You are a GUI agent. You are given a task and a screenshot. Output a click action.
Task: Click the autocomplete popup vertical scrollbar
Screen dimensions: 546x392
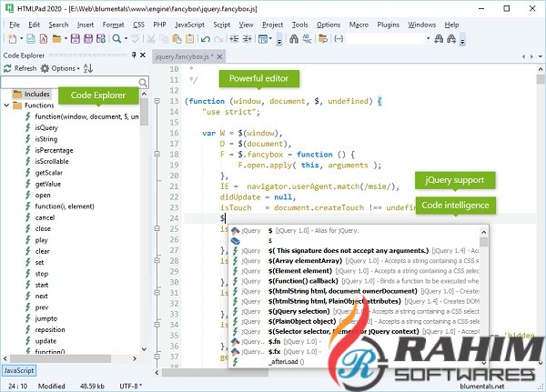coord(484,297)
